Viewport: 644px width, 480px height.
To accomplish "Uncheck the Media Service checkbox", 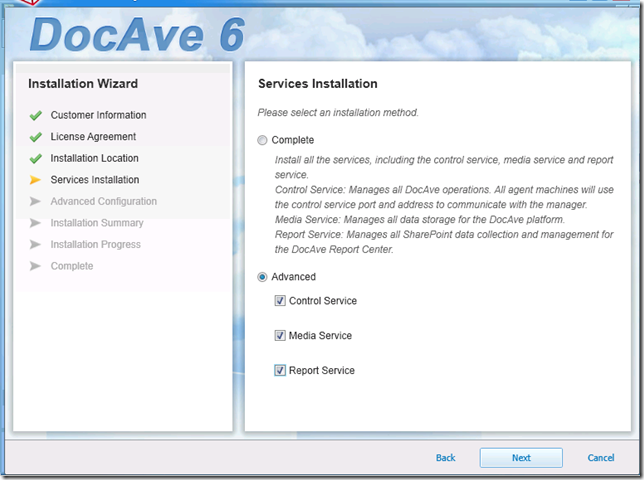I will tap(280, 336).
